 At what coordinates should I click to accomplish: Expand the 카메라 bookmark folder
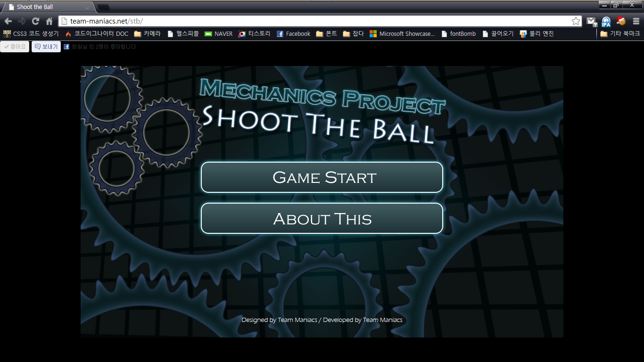pyautogui.click(x=147, y=34)
